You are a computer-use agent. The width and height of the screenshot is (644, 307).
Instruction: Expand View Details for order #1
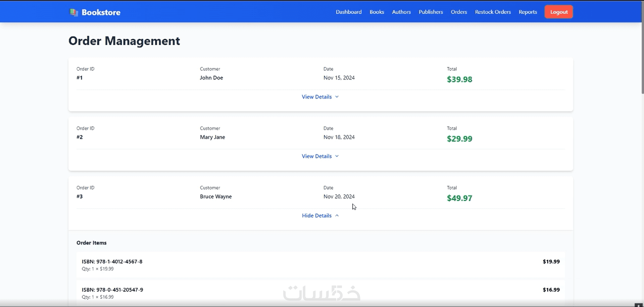(316, 97)
